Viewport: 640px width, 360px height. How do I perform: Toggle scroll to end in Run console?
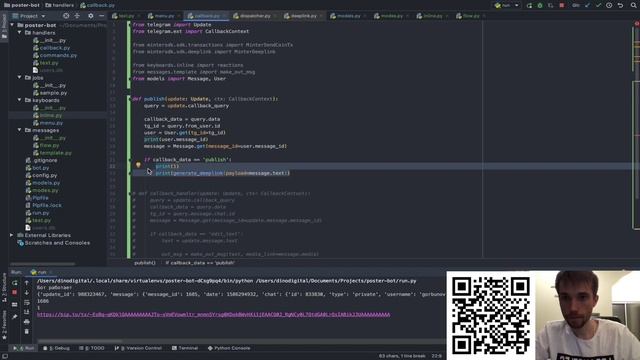[27, 312]
